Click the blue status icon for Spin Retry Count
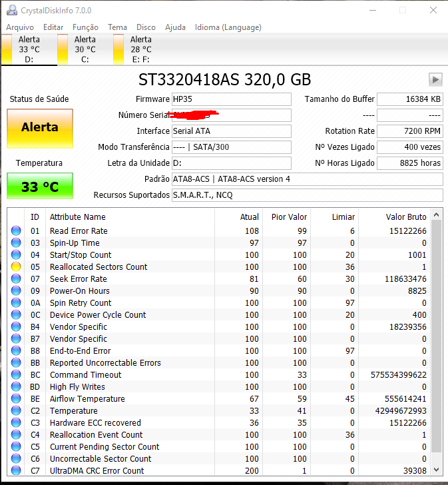 [16, 303]
